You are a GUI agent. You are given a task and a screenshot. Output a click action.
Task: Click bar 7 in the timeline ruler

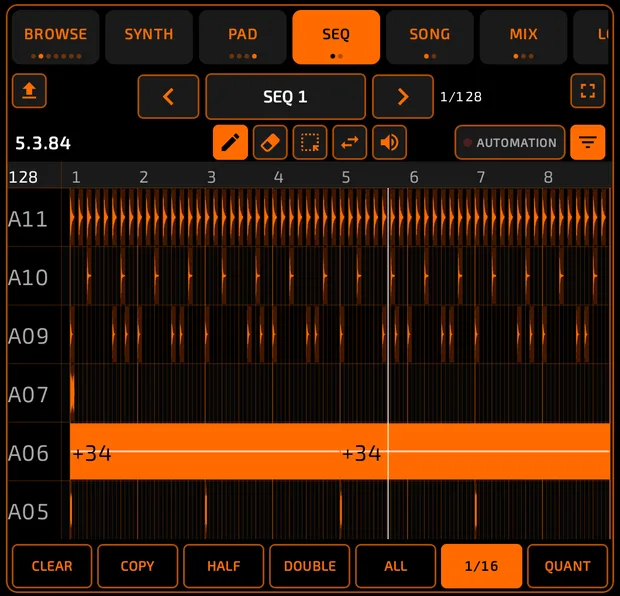[481, 177]
